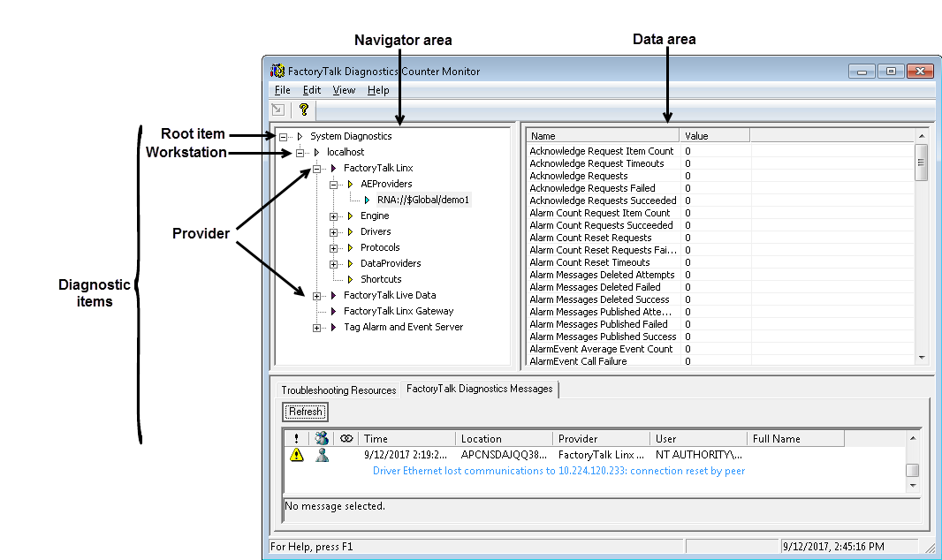The height and width of the screenshot is (560, 942).
Task: Open the View menu
Action: tap(344, 90)
